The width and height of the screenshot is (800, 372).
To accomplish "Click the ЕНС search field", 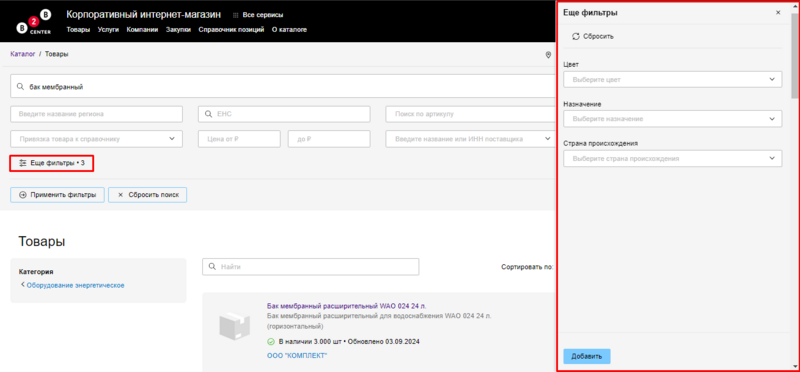I will click(x=284, y=114).
